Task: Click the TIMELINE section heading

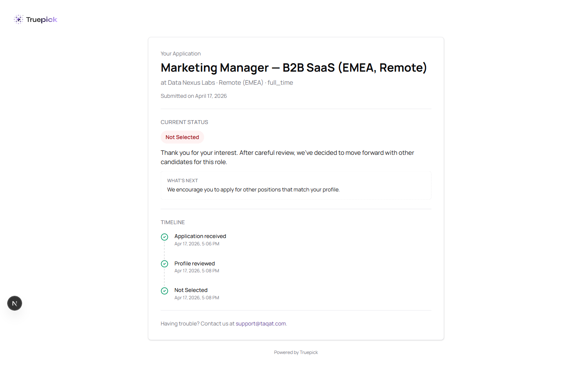Action: [x=173, y=222]
